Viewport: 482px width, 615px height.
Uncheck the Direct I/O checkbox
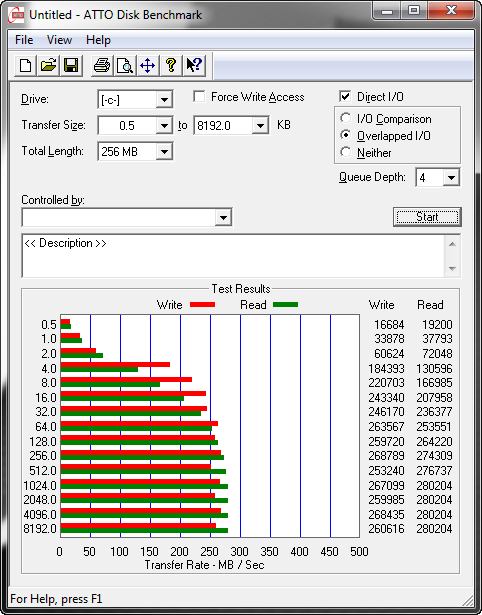345,96
